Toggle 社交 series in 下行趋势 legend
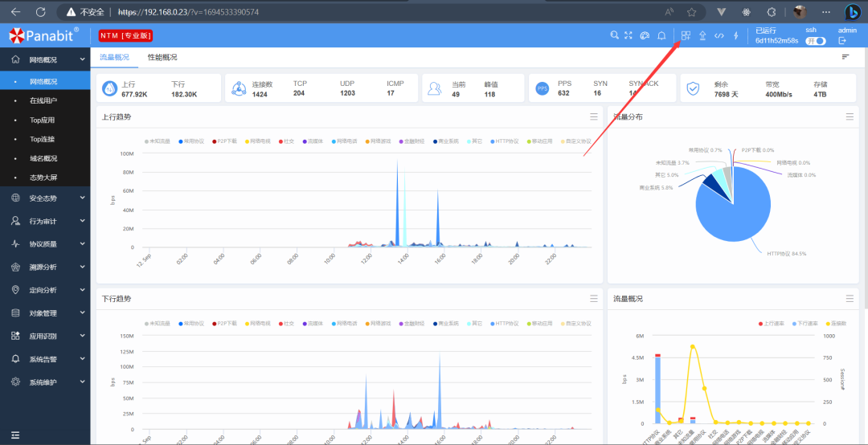Screen dimensions: 868x445 point(286,323)
